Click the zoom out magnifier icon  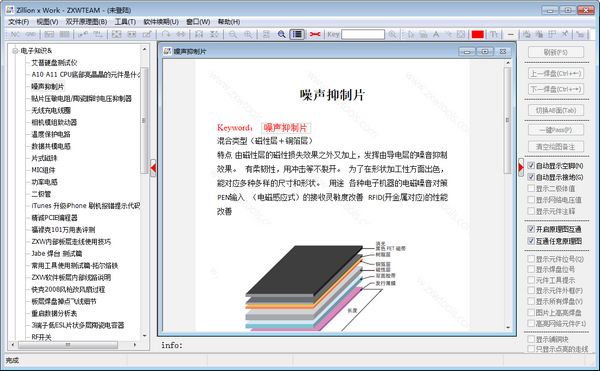[233, 34]
